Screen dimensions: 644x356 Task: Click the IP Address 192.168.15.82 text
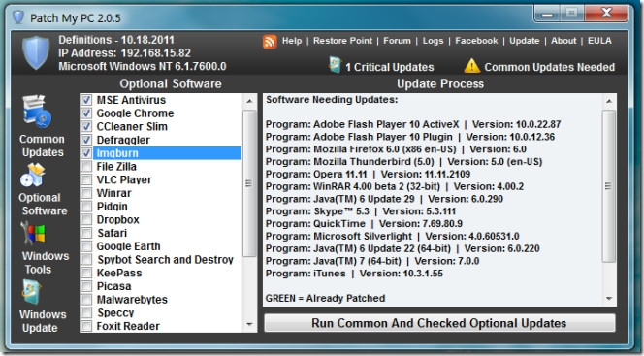click(x=124, y=53)
